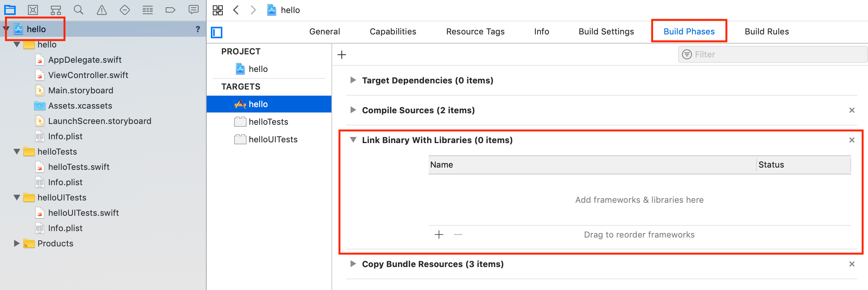The image size is (868, 290).
Task: Add a framework with the plus button
Action: tap(439, 235)
